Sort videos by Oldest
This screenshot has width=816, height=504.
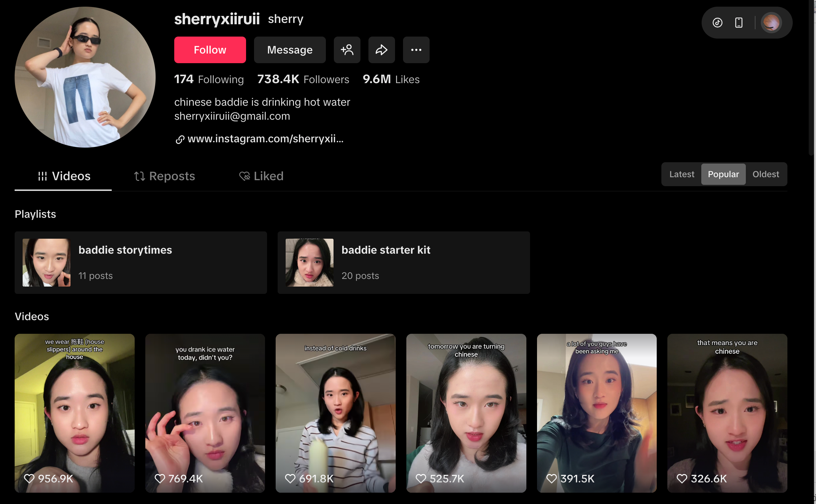(765, 174)
